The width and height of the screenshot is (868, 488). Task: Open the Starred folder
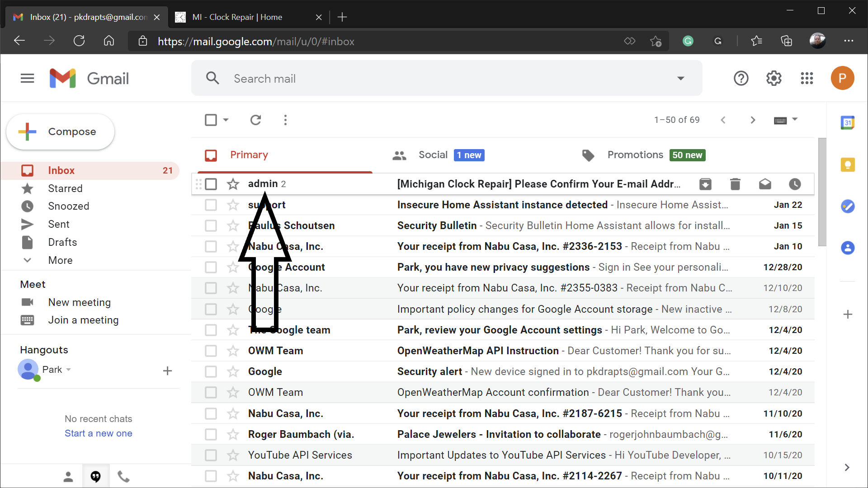tap(65, 188)
